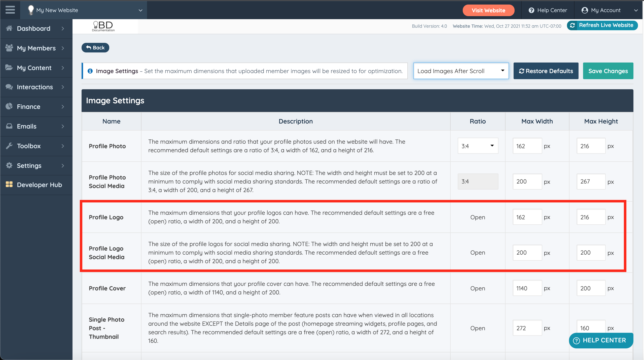Open the Load Images After Scroll dropdown
644x360 pixels.
point(461,71)
